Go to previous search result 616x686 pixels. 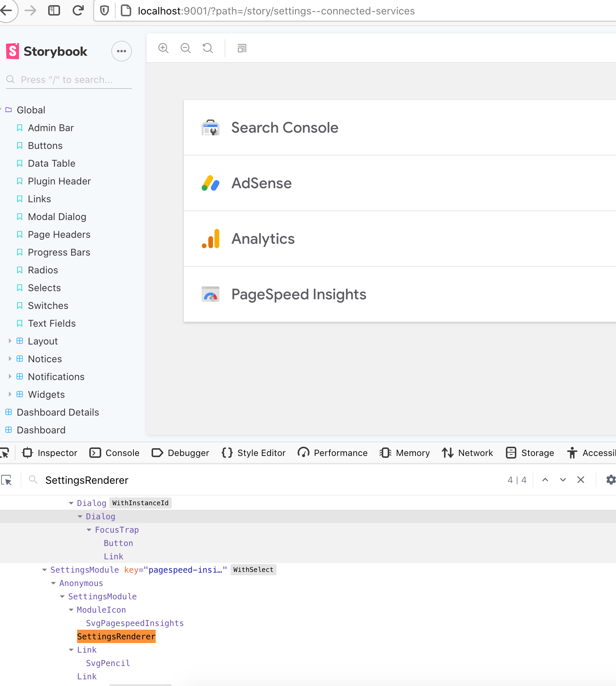(x=545, y=480)
